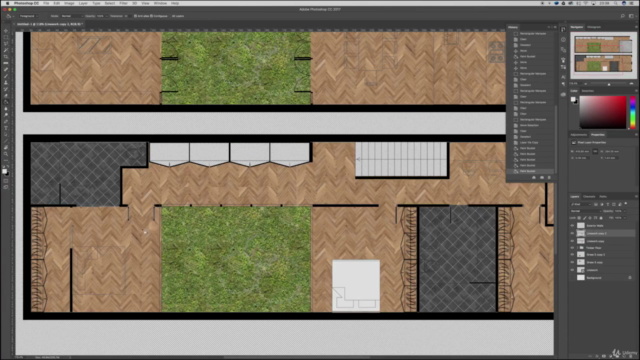640x360 pixels.
Task: Click the Tolerance input field
Action: coord(127,16)
